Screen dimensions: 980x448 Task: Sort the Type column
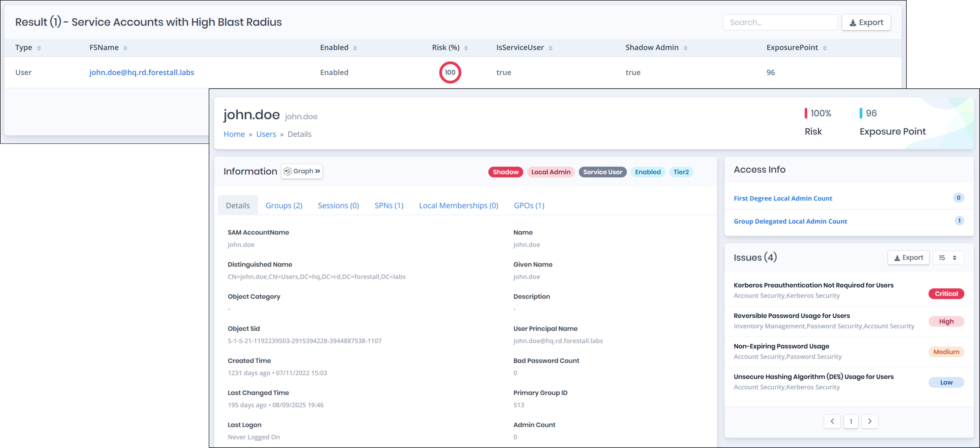pos(39,48)
